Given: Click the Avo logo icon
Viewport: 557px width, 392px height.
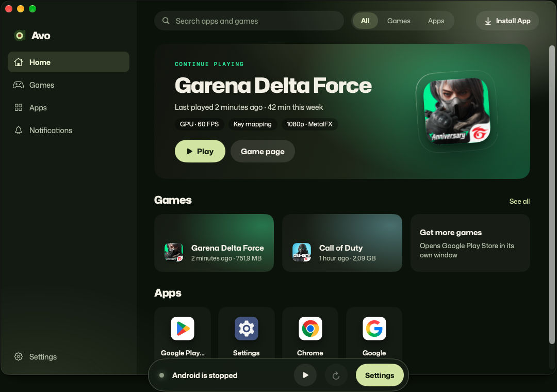Looking at the screenshot, I should (x=20, y=36).
